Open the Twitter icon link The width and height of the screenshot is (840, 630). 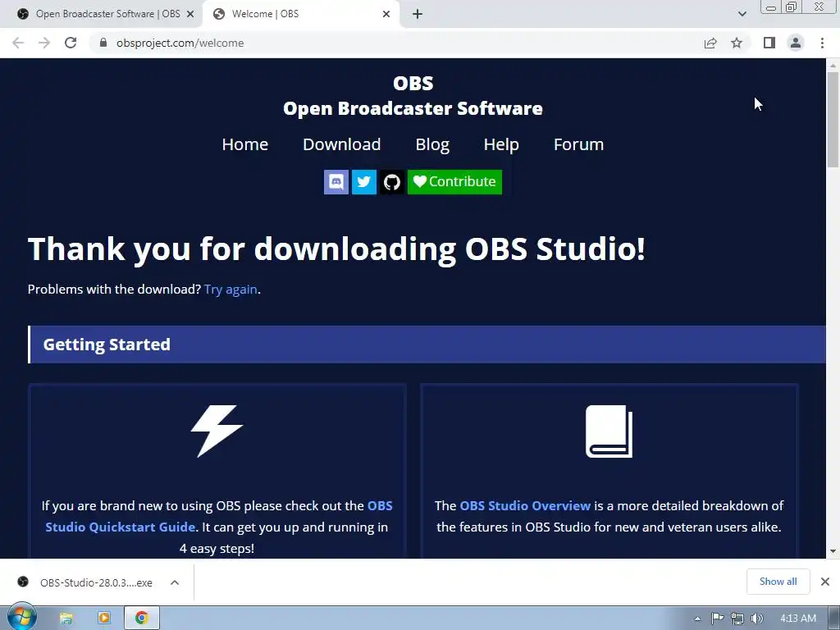coord(363,182)
